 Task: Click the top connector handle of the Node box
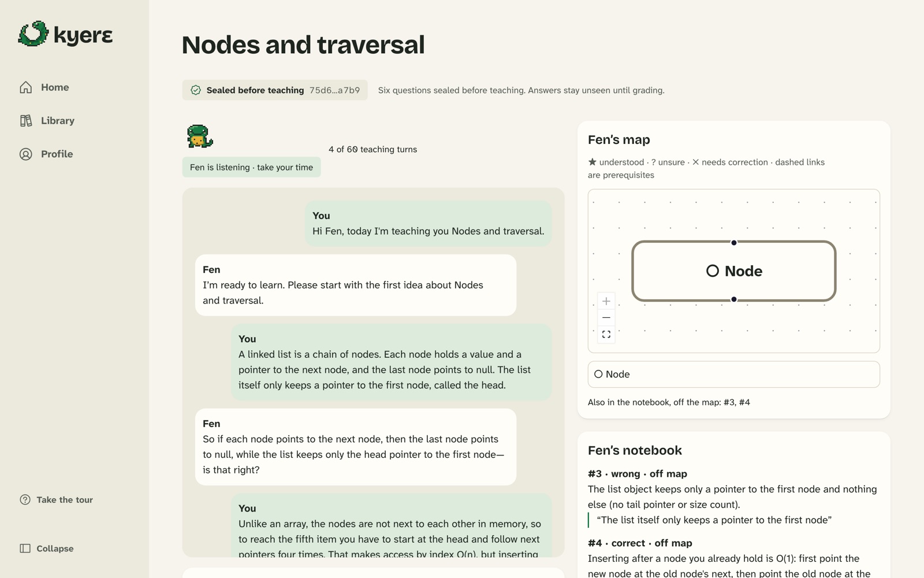[x=734, y=243]
